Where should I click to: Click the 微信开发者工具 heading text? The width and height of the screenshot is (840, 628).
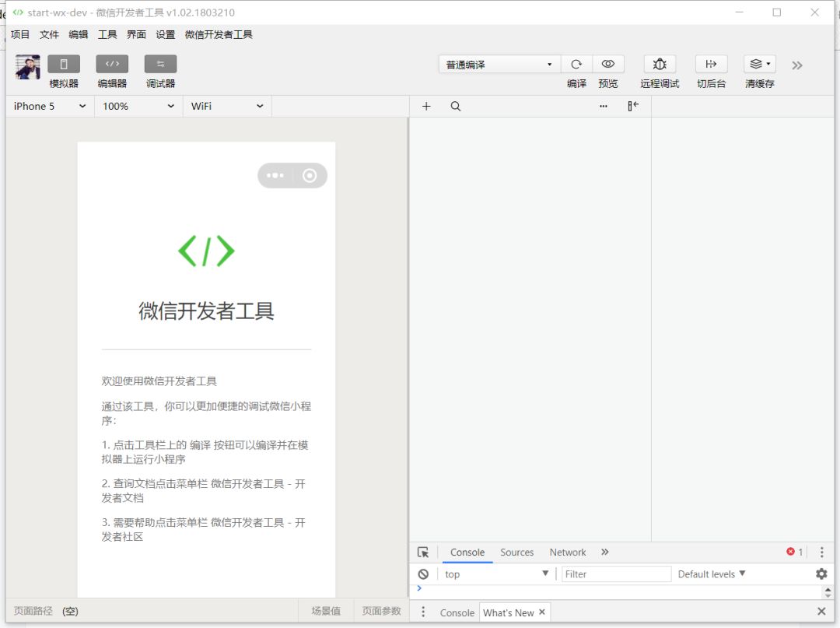[206, 310]
